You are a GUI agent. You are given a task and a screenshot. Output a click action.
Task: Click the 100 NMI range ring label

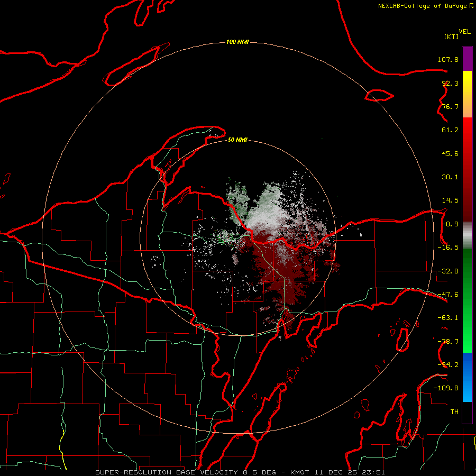[237, 42]
